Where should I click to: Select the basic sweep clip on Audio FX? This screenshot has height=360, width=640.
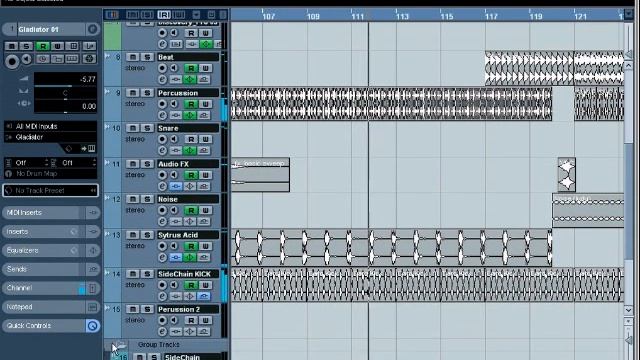click(260, 175)
